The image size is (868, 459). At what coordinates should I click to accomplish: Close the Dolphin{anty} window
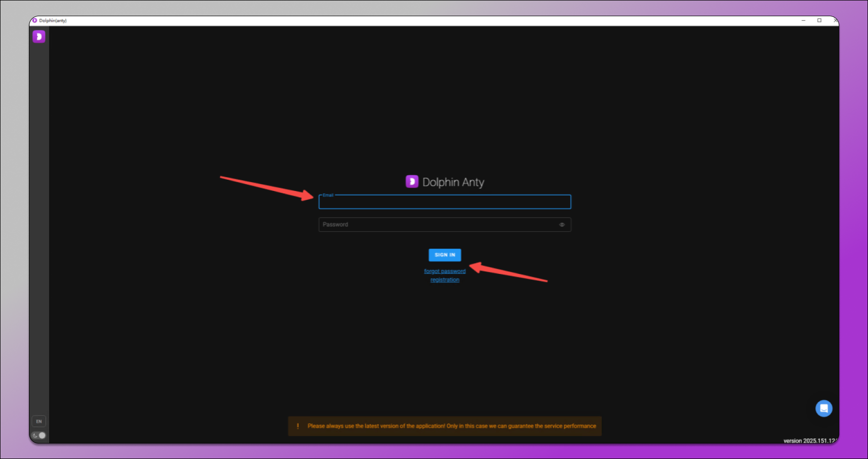tap(835, 21)
